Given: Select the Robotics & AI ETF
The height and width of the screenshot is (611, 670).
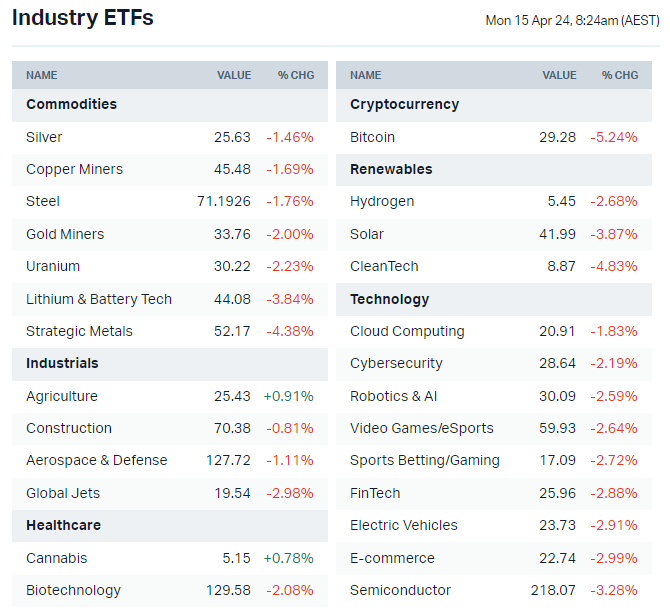Looking at the screenshot, I should (393, 396).
